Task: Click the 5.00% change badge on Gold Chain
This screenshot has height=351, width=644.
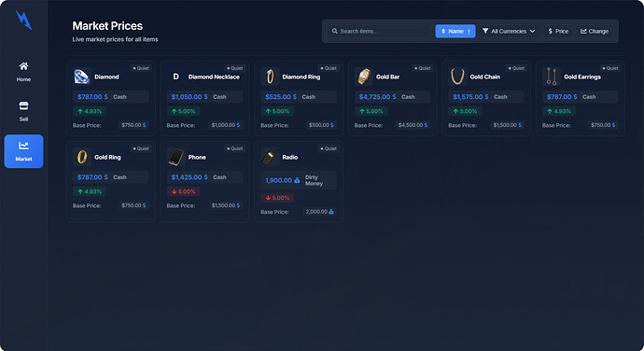Action: click(465, 111)
